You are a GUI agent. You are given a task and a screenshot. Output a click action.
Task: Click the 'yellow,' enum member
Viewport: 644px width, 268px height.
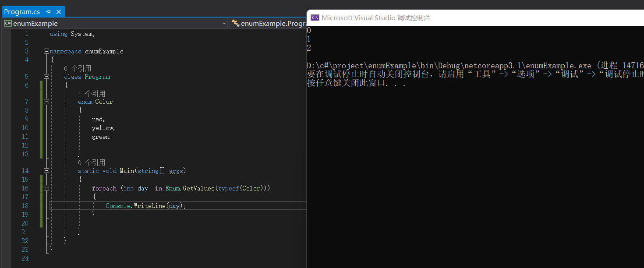[x=103, y=128]
